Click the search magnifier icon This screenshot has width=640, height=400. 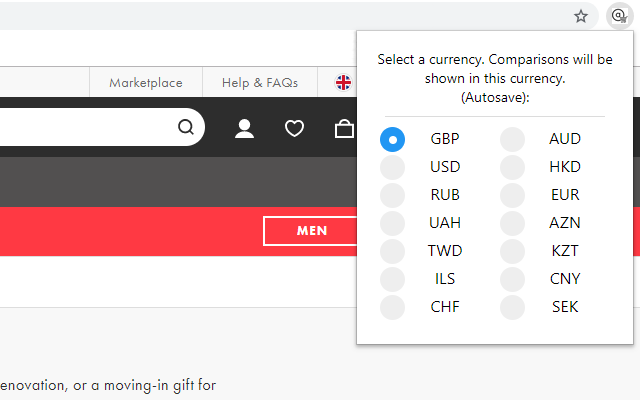tap(186, 127)
